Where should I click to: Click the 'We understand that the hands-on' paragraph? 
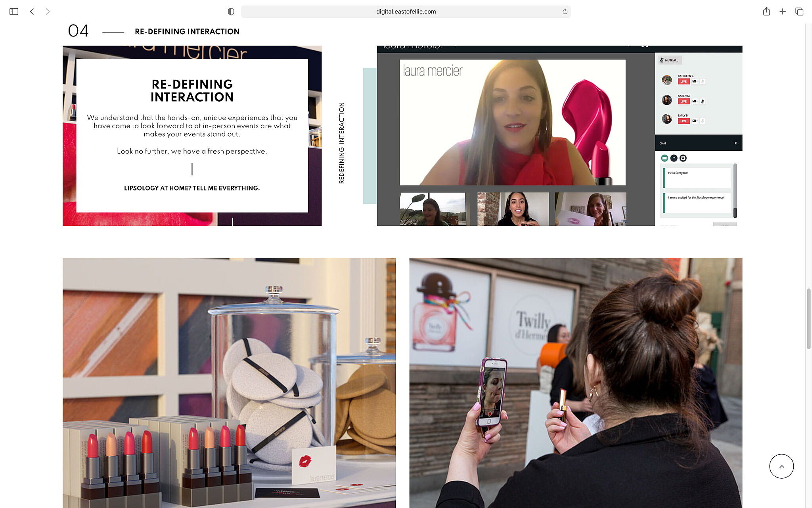[x=192, y=126]
